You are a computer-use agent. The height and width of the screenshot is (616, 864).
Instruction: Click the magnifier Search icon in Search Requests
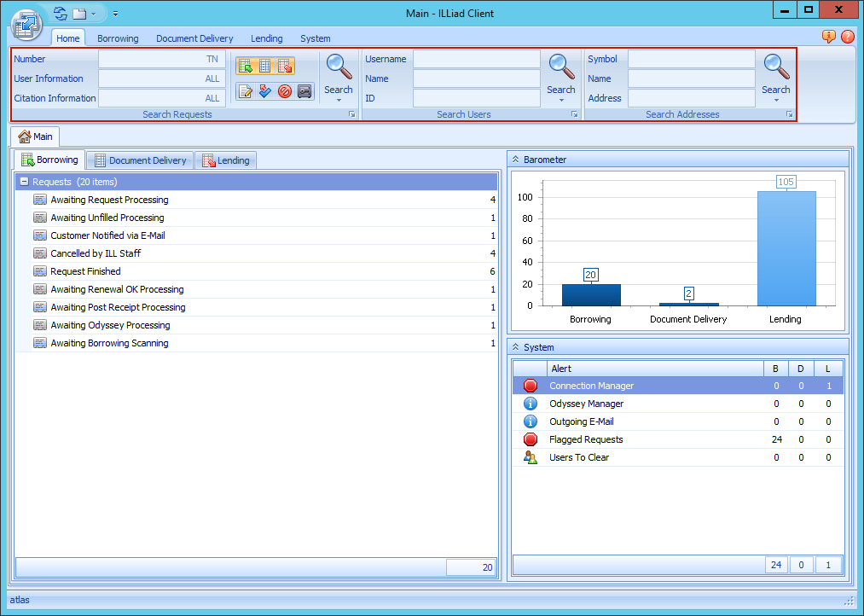(338, 67)
